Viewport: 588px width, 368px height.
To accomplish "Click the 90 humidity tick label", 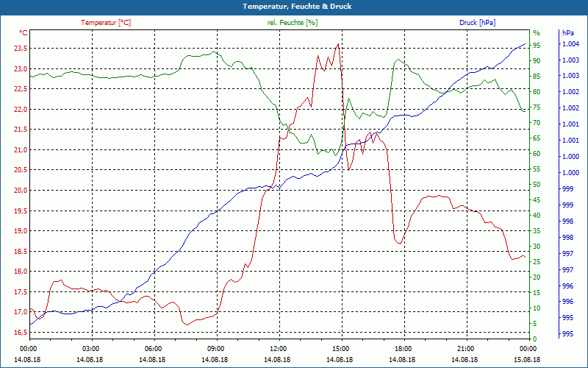I will pyautogui.click(x=537, y=61).
